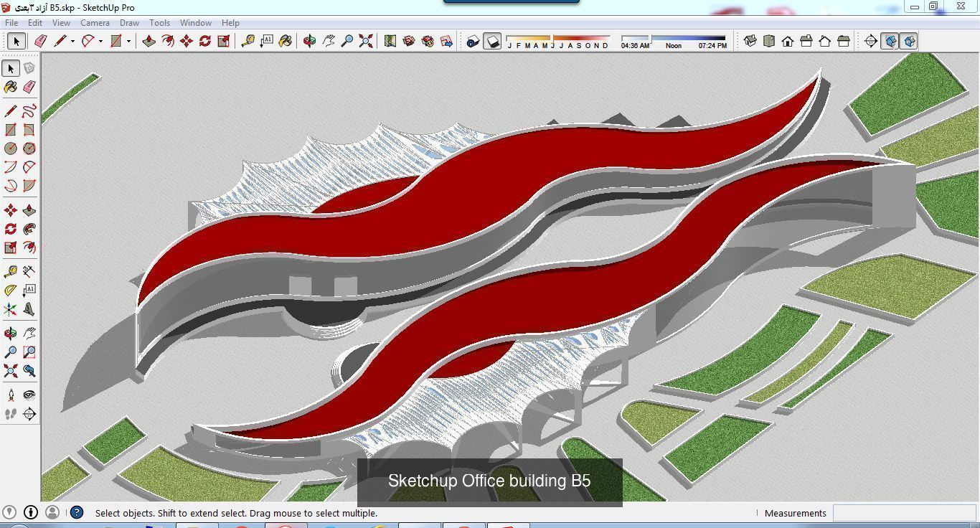This screenshot has width=980, height=528.
Task: Switch to Front view house icon
Action: click(788, 41)
